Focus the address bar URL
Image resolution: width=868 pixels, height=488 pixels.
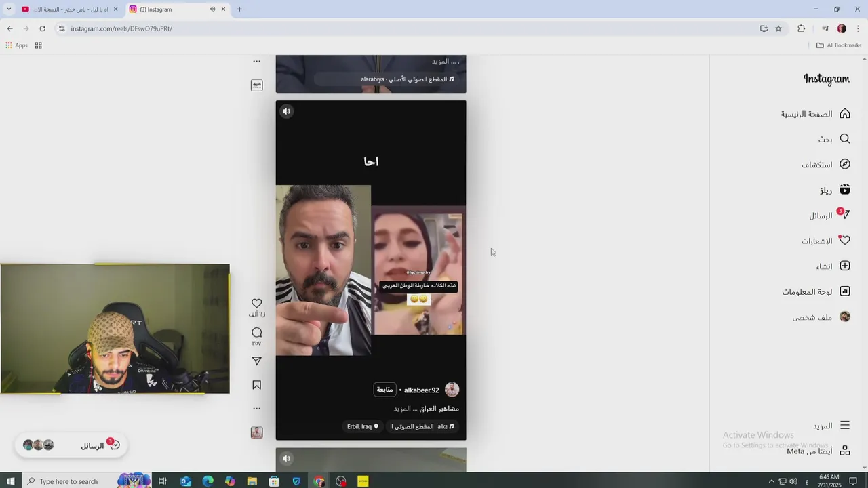(121, 28)
